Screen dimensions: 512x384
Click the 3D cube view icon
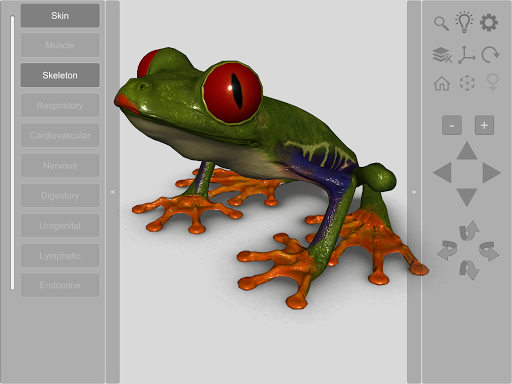(467, 83)
